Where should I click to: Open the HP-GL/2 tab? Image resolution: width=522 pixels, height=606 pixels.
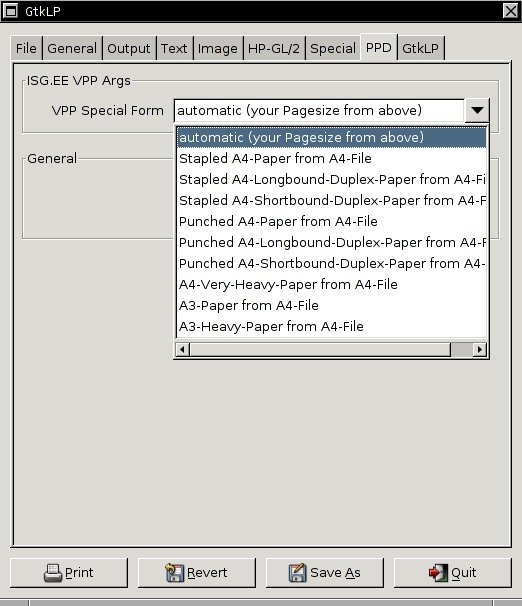[x=274, y=48]
